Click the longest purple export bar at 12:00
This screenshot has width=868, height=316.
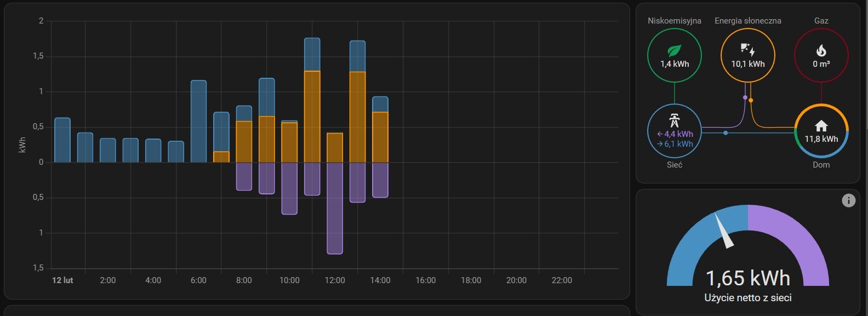335,208
